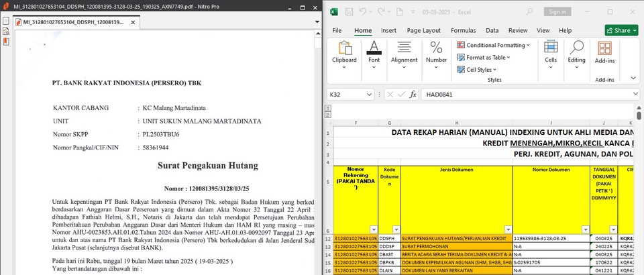Click the Sign in button in Excel
Screen dimensions: 644x275
pos(557,12)
